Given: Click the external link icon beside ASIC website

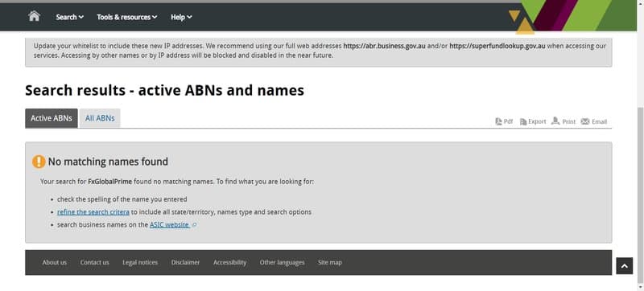Looking at the screenshot, I should [194, 225].
